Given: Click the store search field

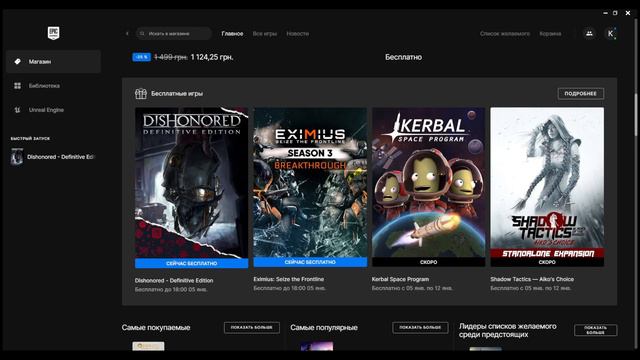Looking at the screenshot, I should (174, 33).
